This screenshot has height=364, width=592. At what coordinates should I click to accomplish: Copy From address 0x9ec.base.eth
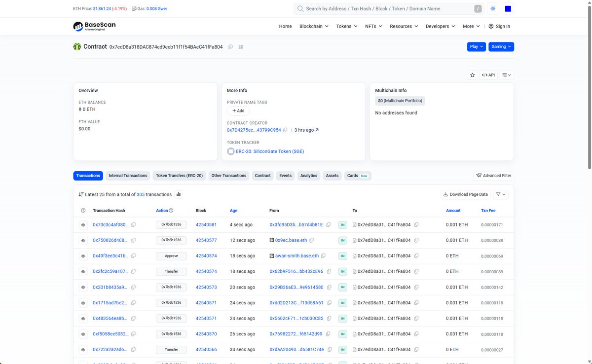[x=312, y=240]
